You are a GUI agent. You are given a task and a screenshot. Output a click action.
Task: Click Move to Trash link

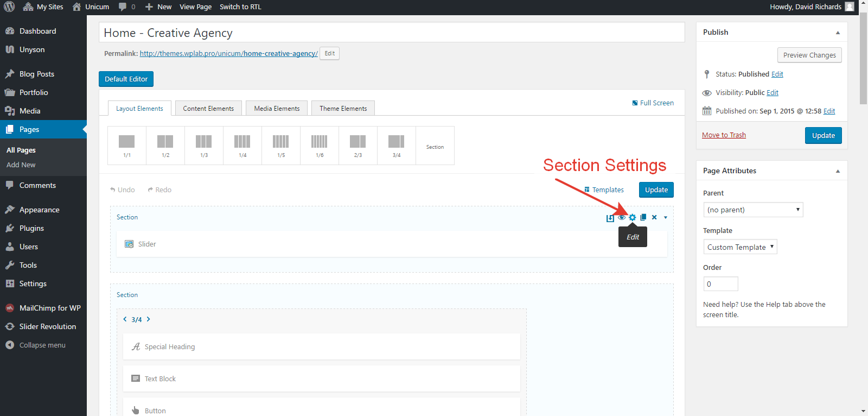click(x=724, y=135)
